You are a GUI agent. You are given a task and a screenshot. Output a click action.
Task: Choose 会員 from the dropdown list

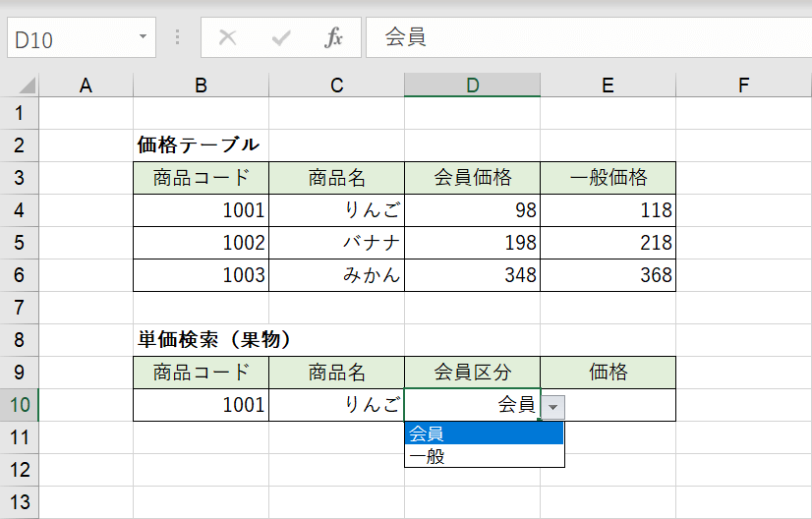[484, 433]
